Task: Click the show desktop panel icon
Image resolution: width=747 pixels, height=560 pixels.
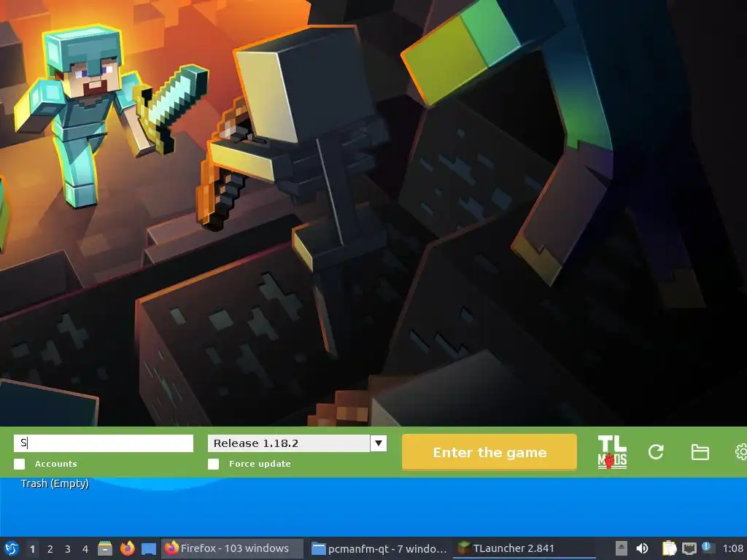Action: point(149,549)
